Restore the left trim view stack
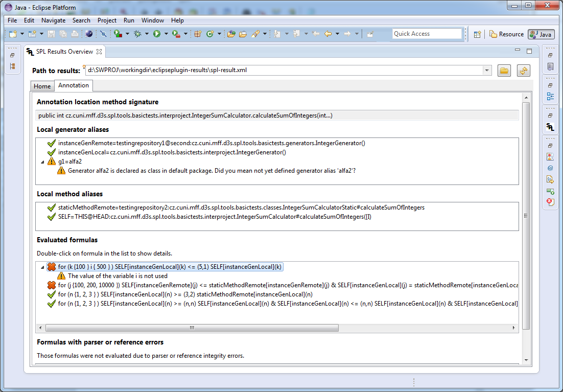The width and height of the screenshot is (563, 392). 13,55
